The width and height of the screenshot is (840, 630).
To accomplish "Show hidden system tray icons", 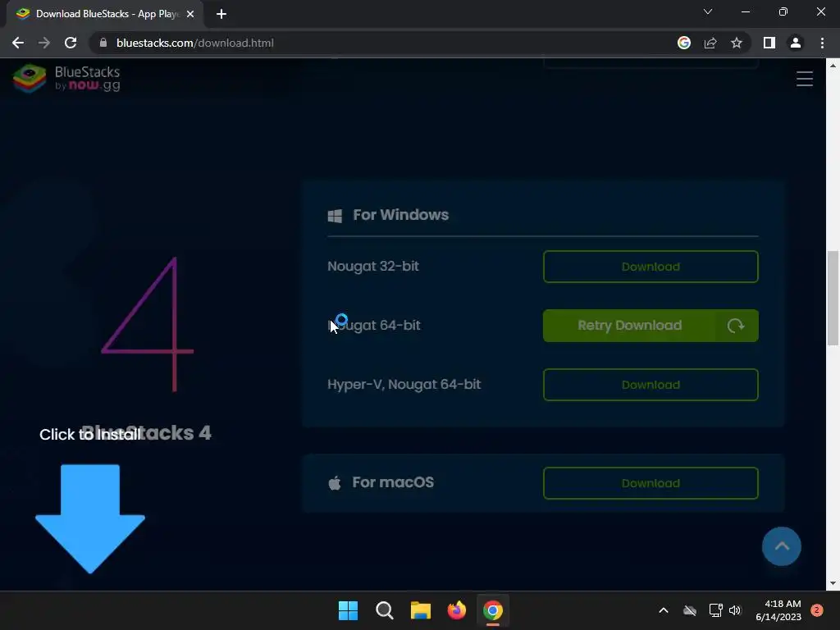I will [663, 610].
